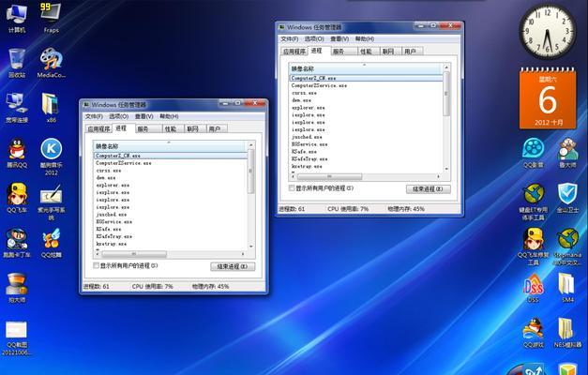Select the QQ飞车 game icon
Image resolution: width=588 pixels, height=375 pixels.
tap(17, 198)
